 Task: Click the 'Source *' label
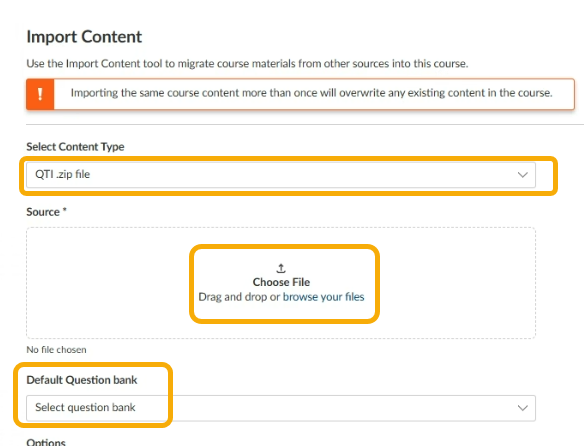[x=46, y=212]
